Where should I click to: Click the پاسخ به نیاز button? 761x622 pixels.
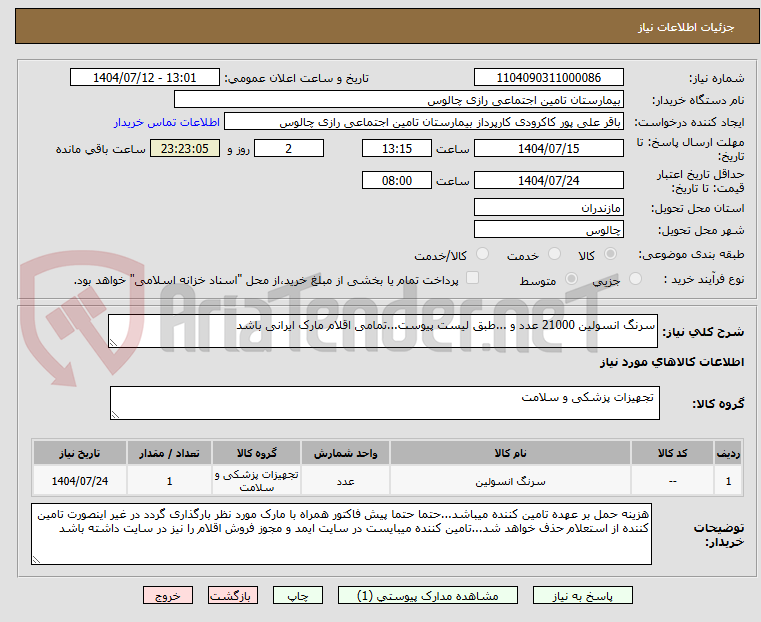tap(582, 595)
